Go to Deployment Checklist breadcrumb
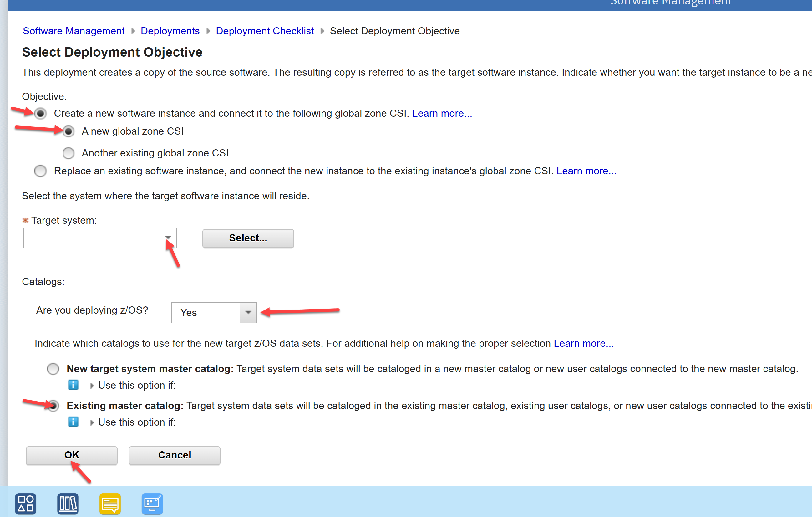This screenshot has width=812, height=517. [x=265, y=31]
